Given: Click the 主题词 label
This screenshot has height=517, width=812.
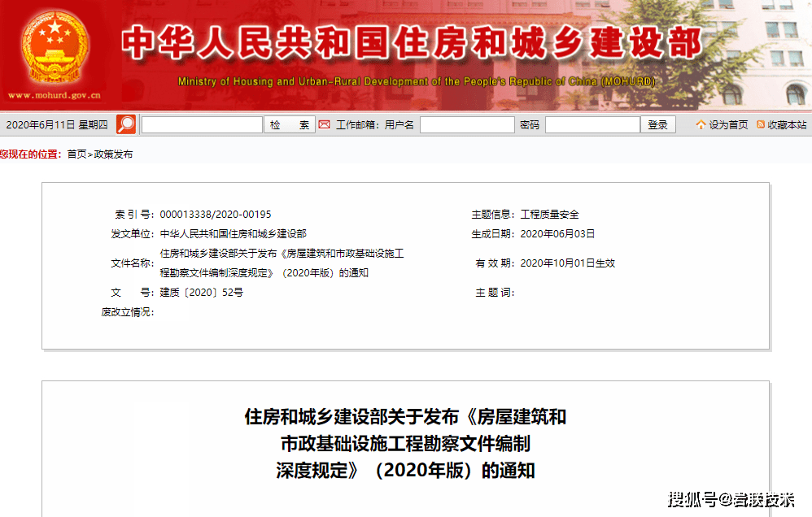Looking at the screenshot, I should pyautogui.click(x=495, y=293).
